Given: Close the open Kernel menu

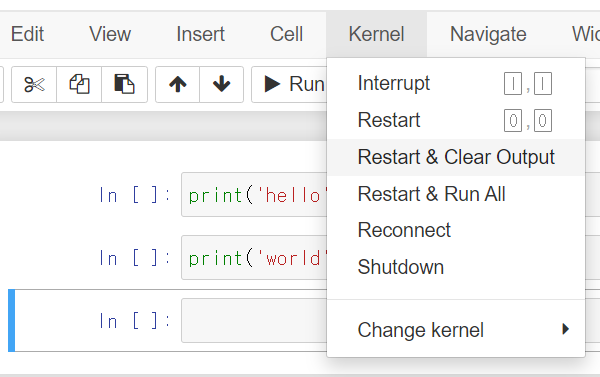Looking at the screenshot, I should click(x=377, y=34).
